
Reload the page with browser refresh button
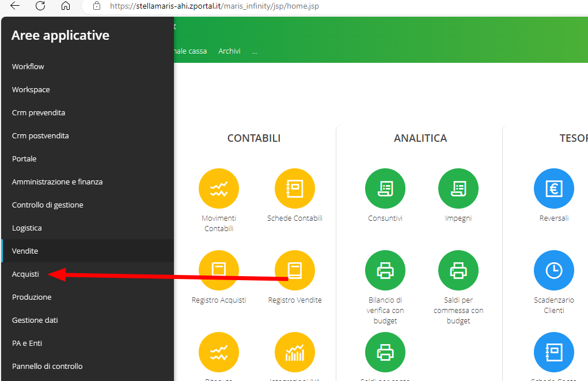point(40,6)
